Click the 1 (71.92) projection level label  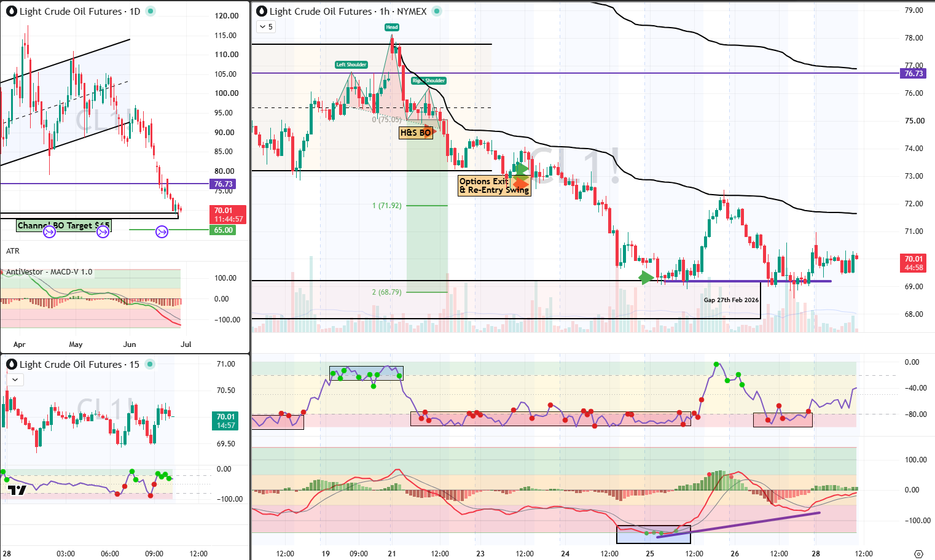(x=386, y=206)
